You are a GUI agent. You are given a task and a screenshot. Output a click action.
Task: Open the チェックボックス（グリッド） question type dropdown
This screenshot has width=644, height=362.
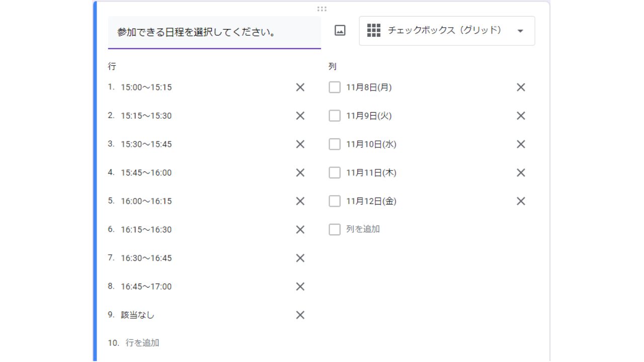[x=447, y=31]
